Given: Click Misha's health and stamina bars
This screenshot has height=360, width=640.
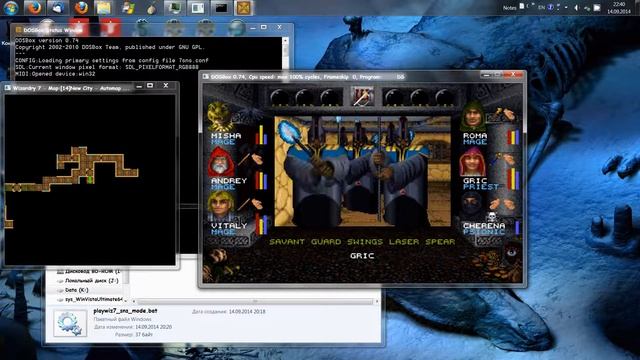Looking at the screenshot, I should (x=261, y=135).
